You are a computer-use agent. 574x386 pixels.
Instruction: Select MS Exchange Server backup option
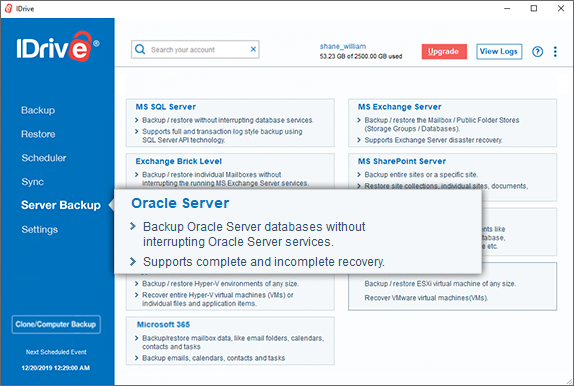point(452,123)
